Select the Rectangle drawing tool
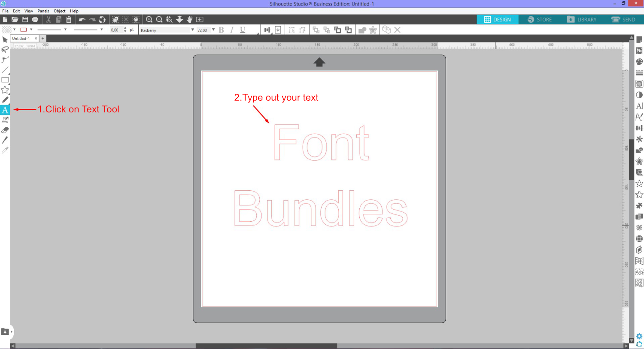Viewport: 644px width, 349px height. 5,80
